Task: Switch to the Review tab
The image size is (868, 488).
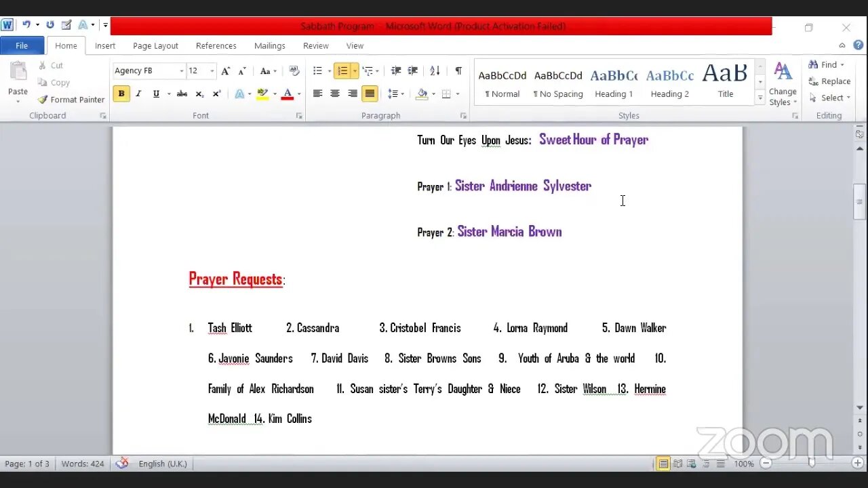Action: click(316, 45)
